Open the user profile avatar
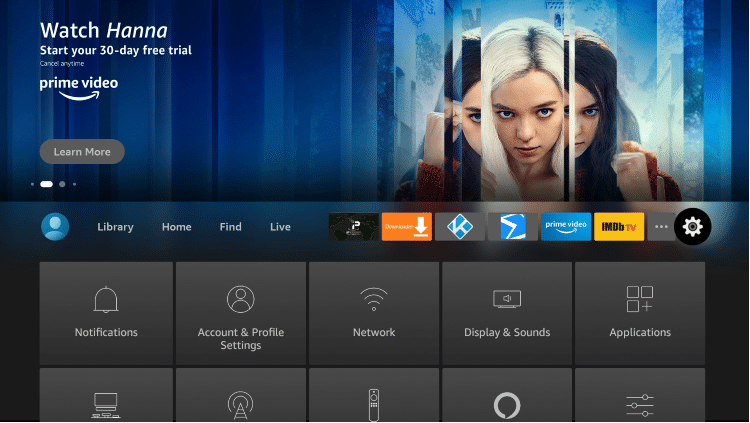Viewport: 750px width, 423px height. (x=55, y=226)
